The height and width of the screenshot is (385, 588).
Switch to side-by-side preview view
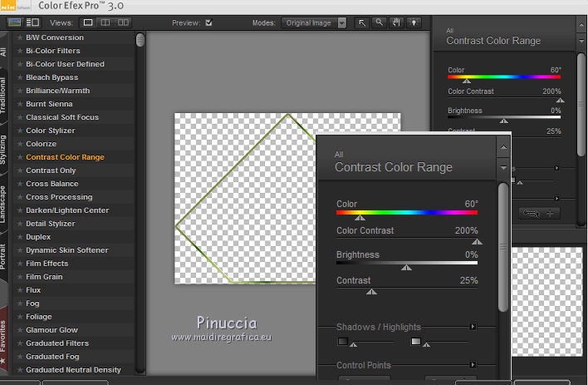pos(123,22)
